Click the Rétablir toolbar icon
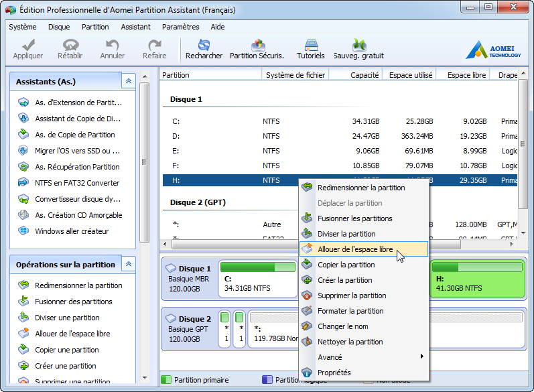This screenshot has width=534, height=392. click(70, 45)
